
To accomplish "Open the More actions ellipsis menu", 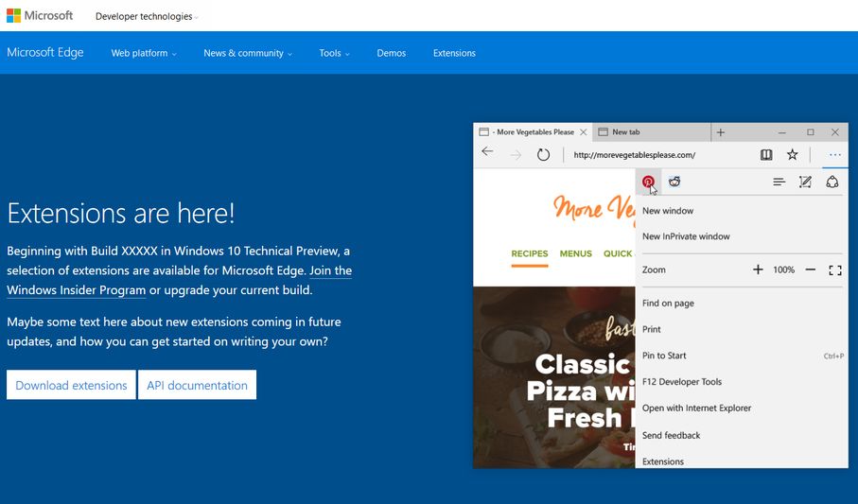I will click(834, 155).
